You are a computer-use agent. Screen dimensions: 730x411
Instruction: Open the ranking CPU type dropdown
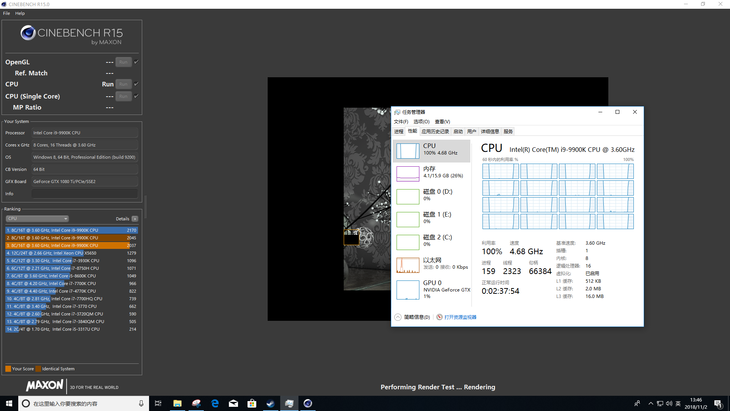[37, 218]
